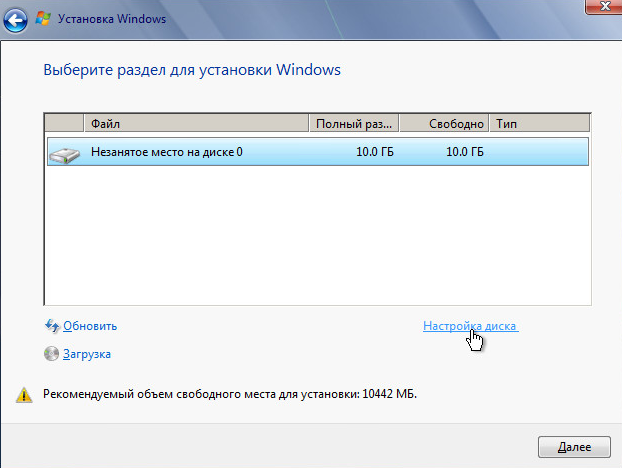
Task: Click the refresh arrows icon beside Обновить
Action: [52, 326]
